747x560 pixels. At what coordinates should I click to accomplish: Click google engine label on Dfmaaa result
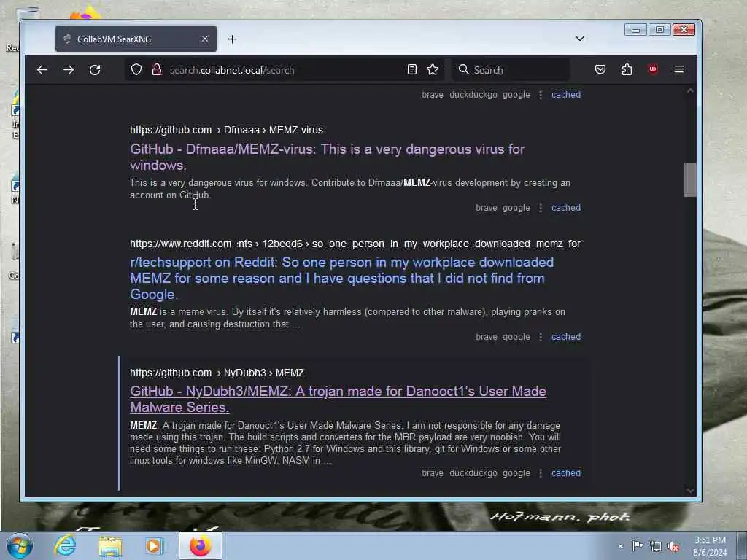point(516,208)
